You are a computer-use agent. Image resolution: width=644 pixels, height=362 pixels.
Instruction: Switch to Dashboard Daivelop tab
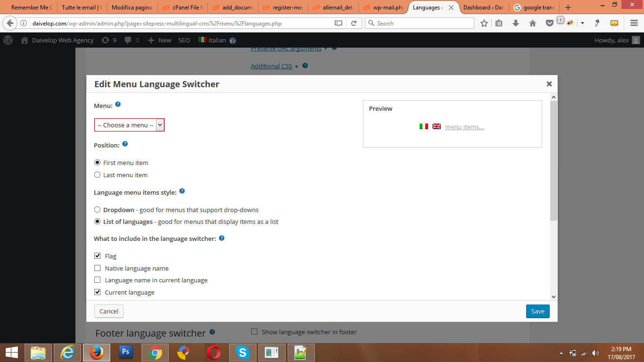(x=483, y=8)
